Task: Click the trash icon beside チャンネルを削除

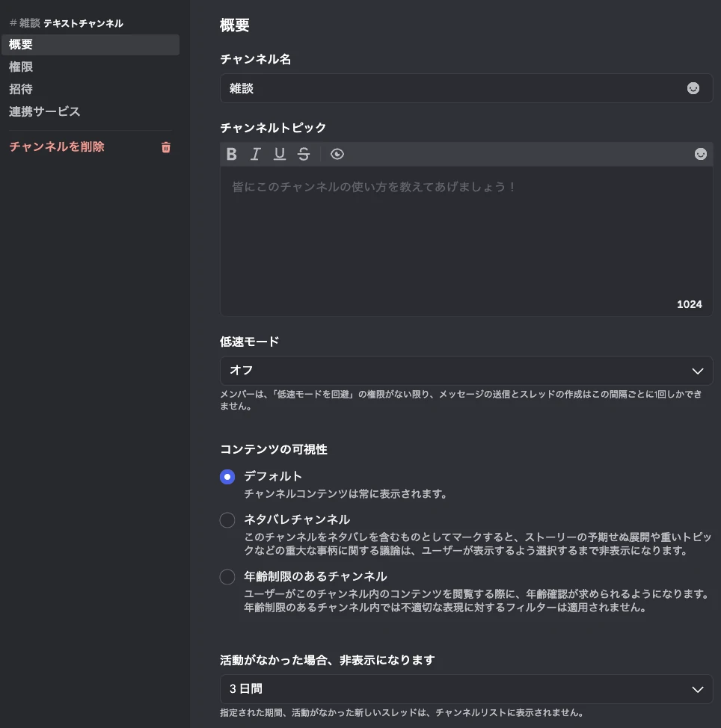Action: [166, 147]
